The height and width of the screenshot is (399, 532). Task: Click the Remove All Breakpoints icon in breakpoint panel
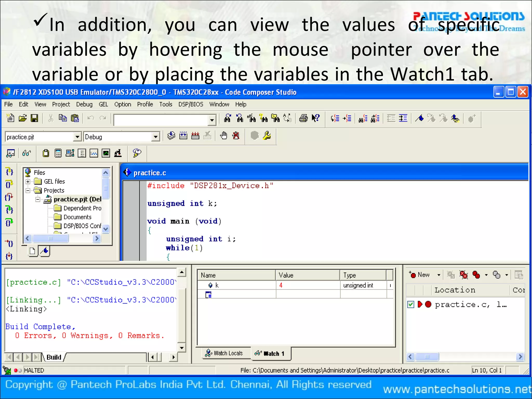pos(464,275)
